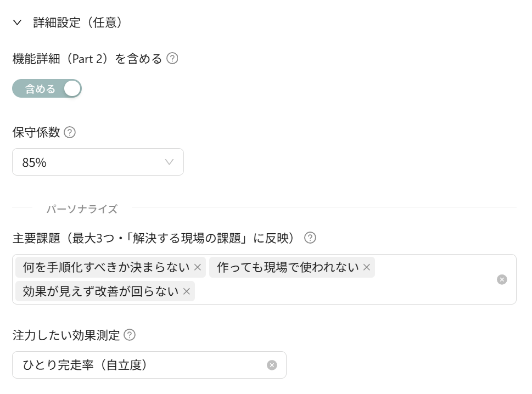The image size is (532, 394).
Task: Remove the 作っても現場で使われない tag
Action: pos(366,267)
